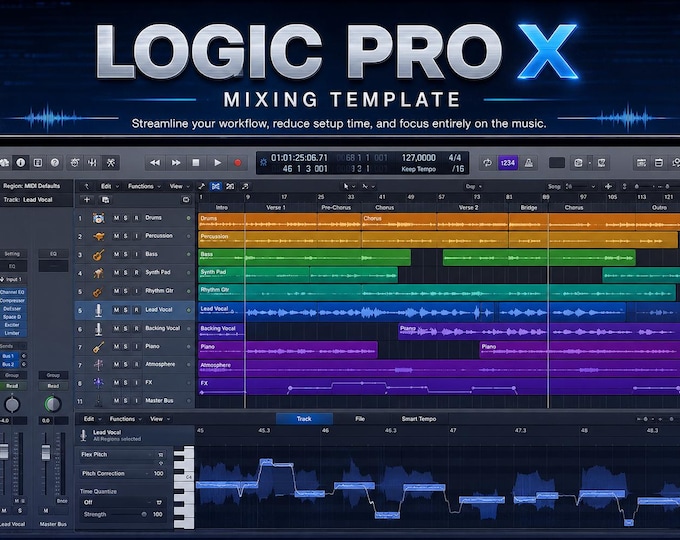The width and height of the screenshot is (680, 540).
Task: Click the Add Track plus button
Action: [x=87, y=200]
